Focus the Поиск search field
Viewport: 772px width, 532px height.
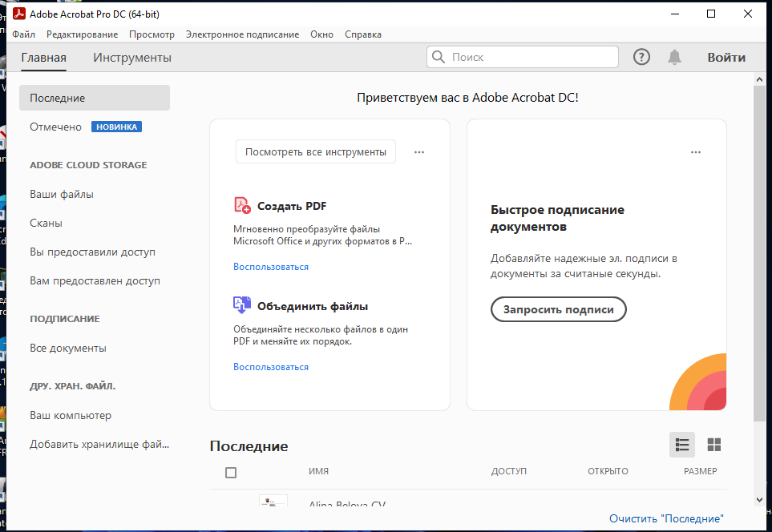tap(523, 57)
